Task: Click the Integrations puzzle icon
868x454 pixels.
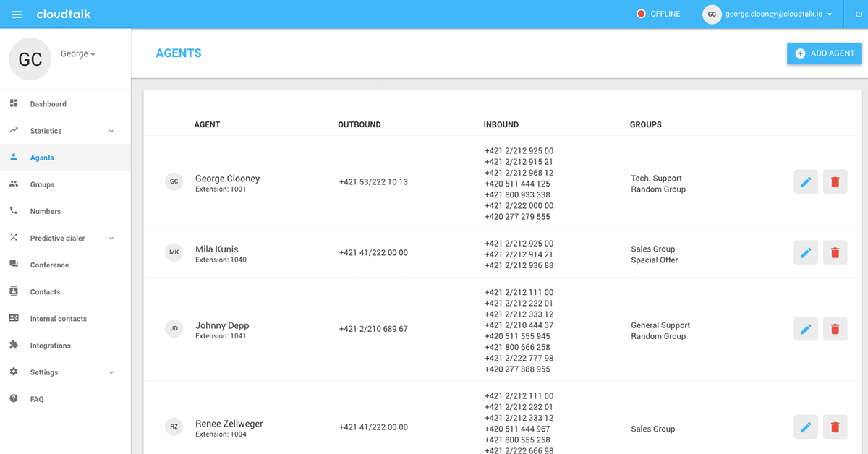Action: click(16, 345)
